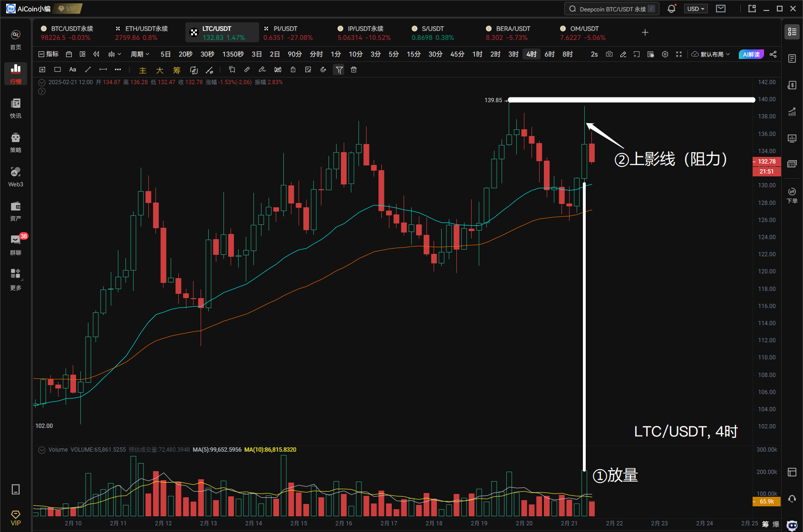Screen dimensions: 803x532
Task: Click the screenshot camera icon
Action: [x=609, y=54]
